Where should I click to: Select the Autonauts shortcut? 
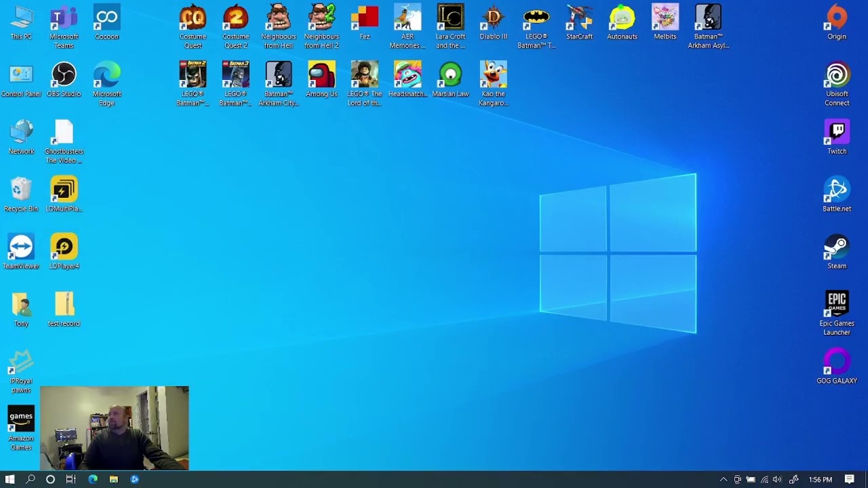[622, 22]
